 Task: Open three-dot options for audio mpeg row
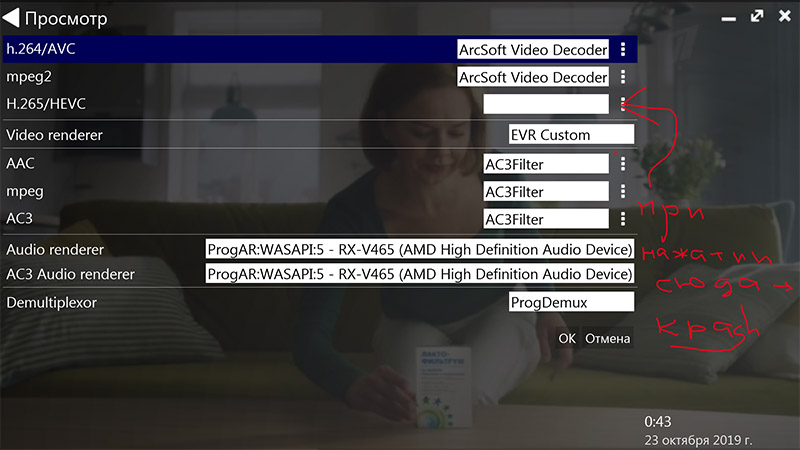click(623, 191)
